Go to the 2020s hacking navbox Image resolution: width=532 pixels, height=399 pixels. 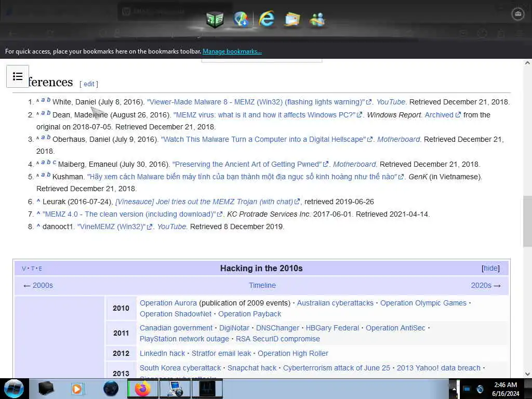(x=481, y=285)
